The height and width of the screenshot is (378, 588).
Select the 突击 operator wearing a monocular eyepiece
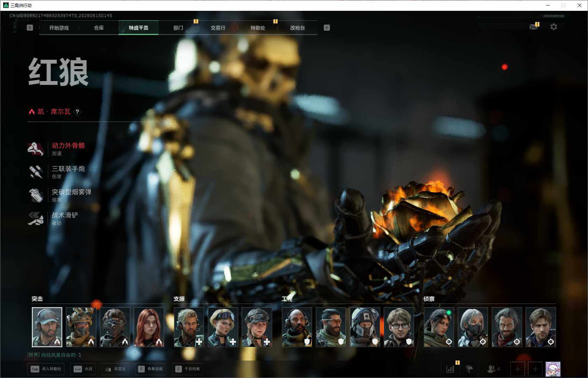point(115,327)
